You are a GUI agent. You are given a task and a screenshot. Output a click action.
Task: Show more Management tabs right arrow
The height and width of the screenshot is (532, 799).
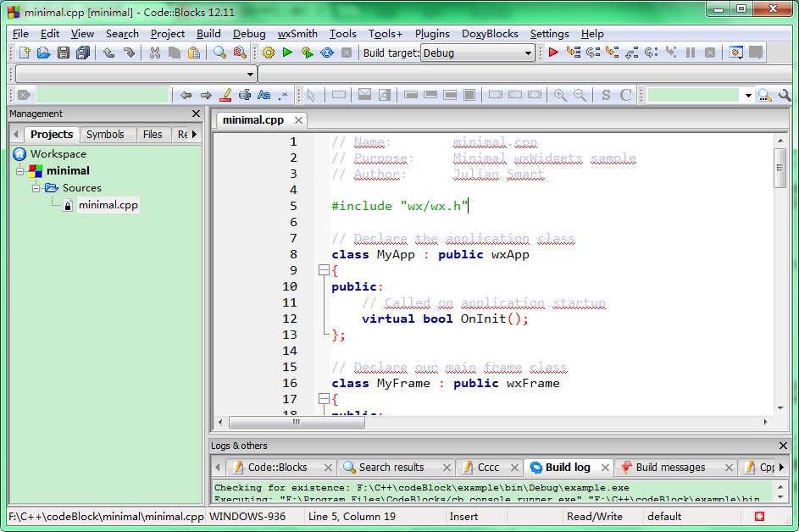coord(194,135)
